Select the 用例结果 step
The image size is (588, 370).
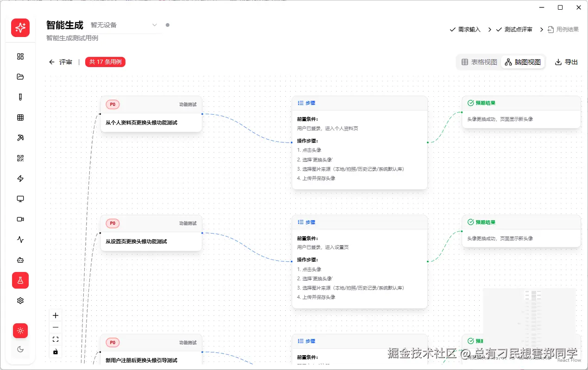(x=563, y=29)
